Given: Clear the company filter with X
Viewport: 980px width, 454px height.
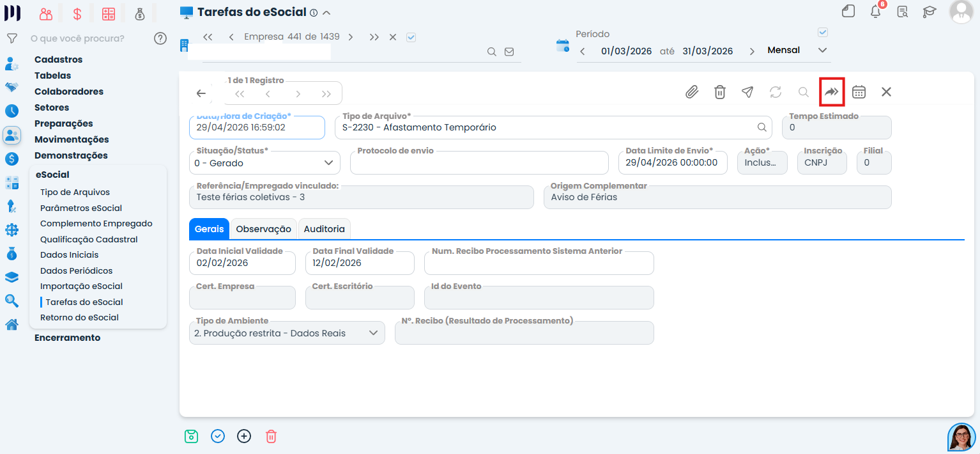Looking at the screenshot, I should tap(393, 37).
